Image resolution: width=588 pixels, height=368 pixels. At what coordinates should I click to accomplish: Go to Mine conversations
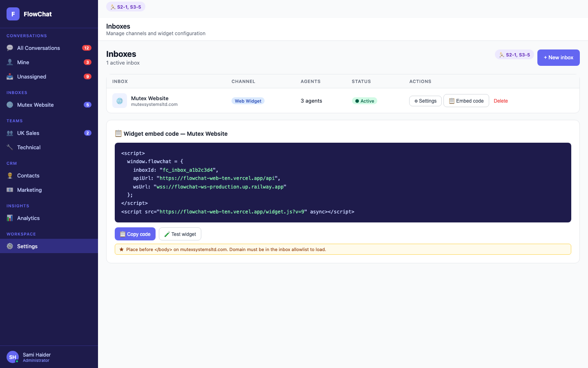[x=49, y=62]
